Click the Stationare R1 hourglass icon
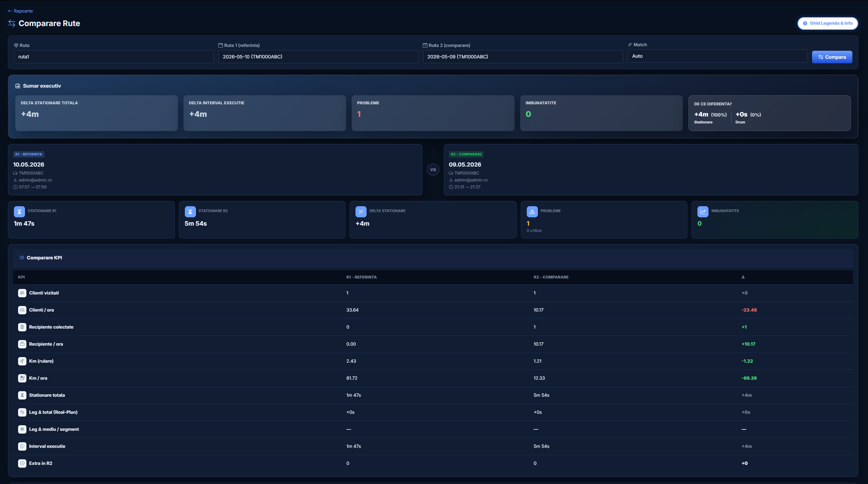 point(19,211)
